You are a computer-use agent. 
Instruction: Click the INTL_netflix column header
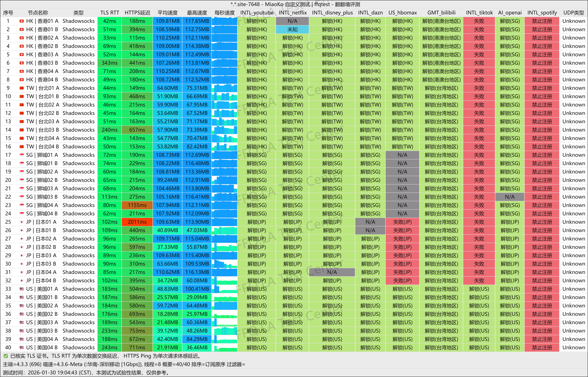pyautogui.click(x=293, y=13)
